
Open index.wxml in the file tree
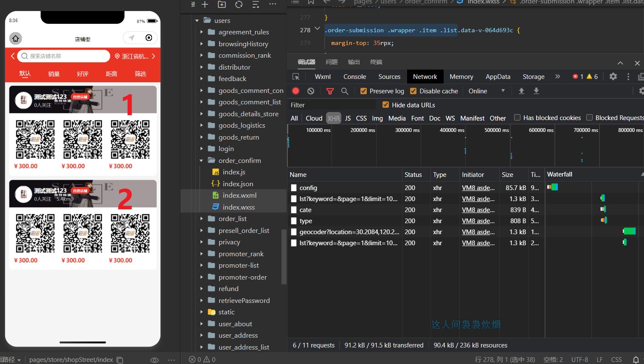[239, 195]
